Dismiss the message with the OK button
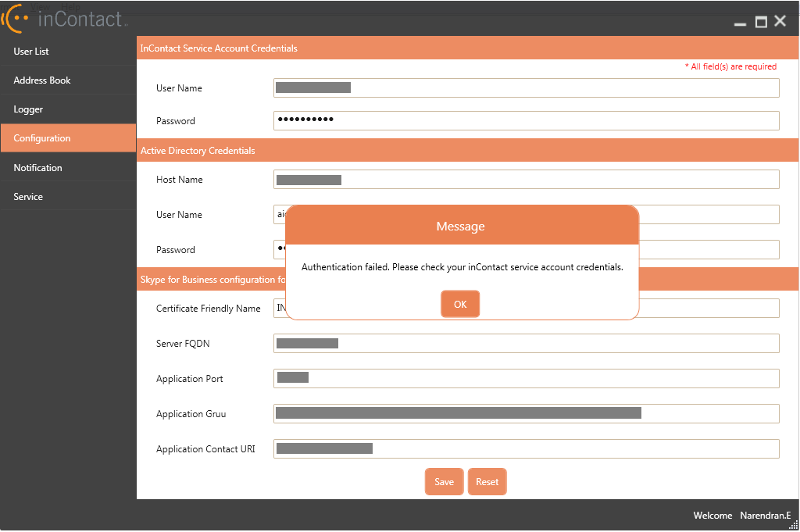The width and height of the screenshot is (800, 532). [460, 304]
